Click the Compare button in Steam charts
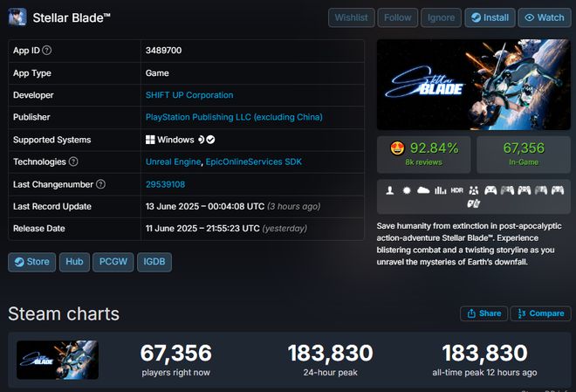 (x=541, y=313)
